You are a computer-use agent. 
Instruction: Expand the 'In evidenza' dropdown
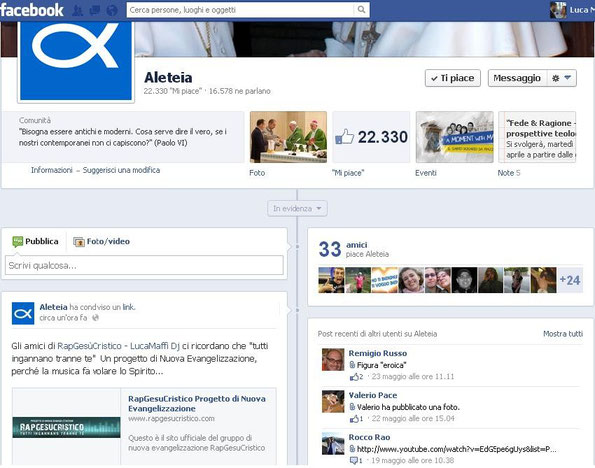297,208
